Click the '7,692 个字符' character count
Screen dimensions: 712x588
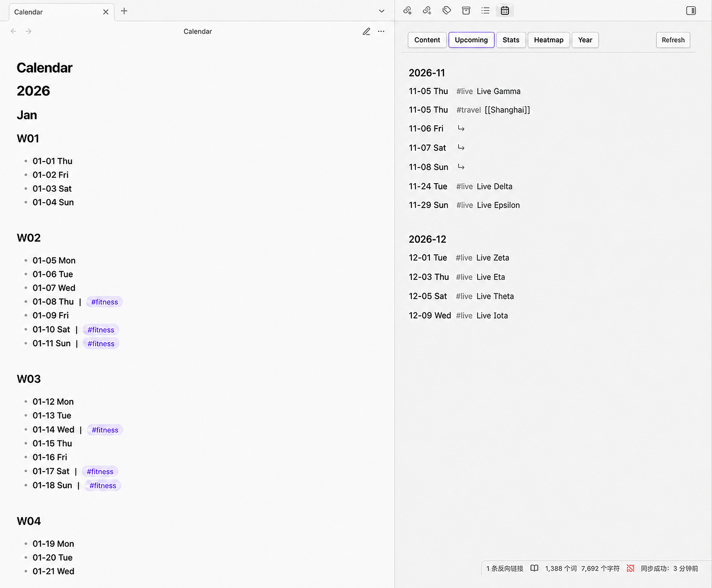pos(600,568)
